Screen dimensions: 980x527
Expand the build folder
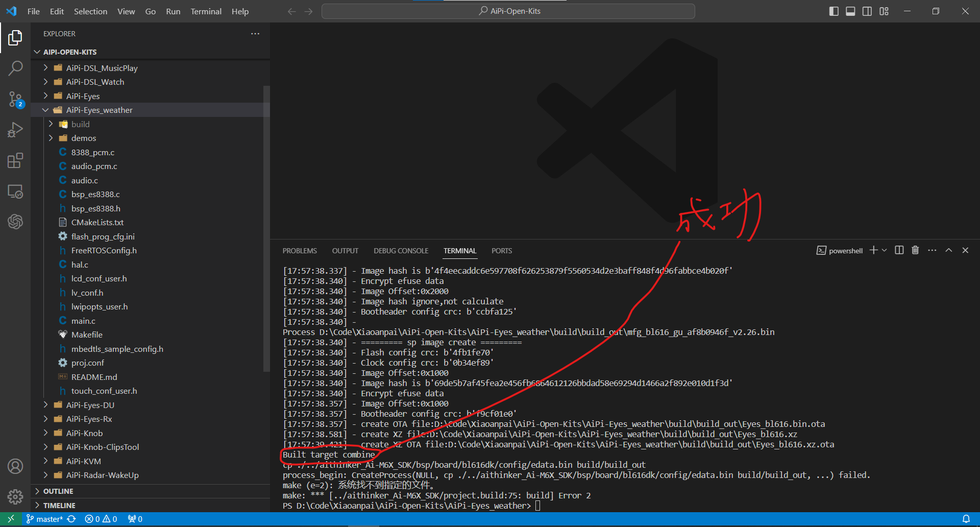150,124
